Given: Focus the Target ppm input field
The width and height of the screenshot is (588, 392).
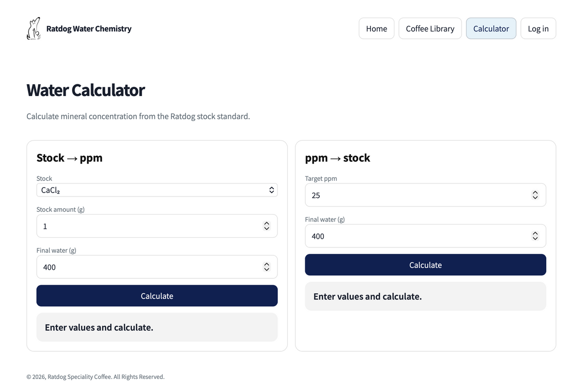Looking at the screenshot, I should 425,195.
